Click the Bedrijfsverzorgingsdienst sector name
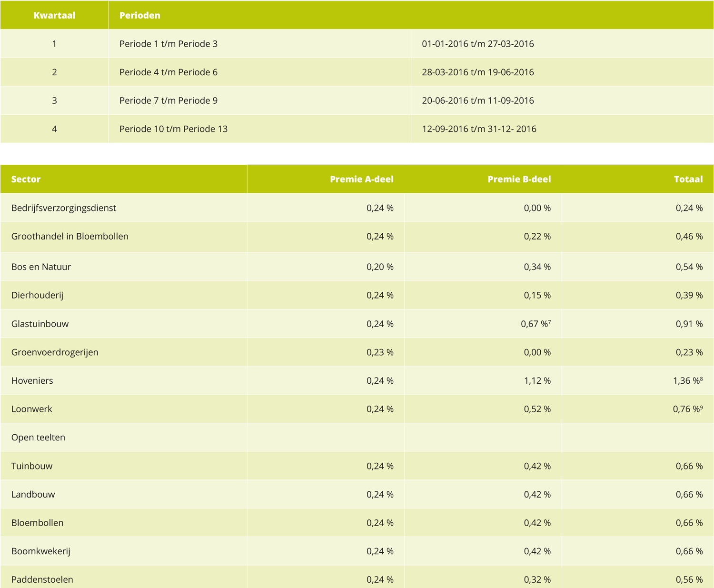The width and height of the screenshot is (714, 588). (x=63, y=208)
